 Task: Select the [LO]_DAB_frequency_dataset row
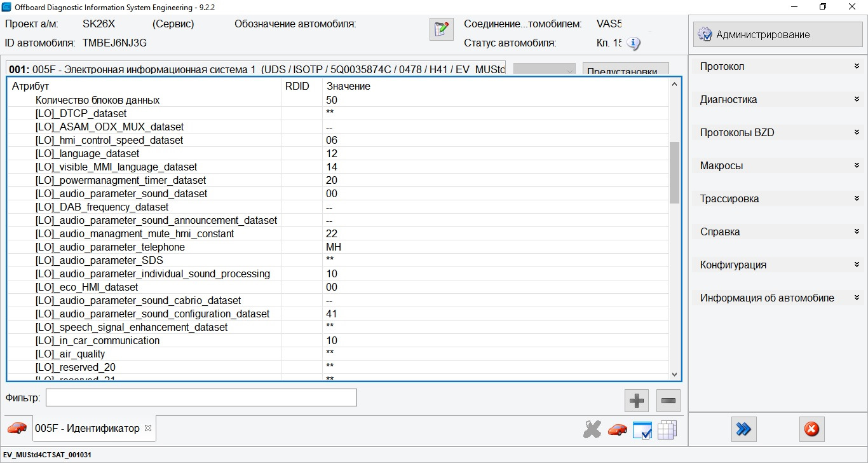[338, 207]
